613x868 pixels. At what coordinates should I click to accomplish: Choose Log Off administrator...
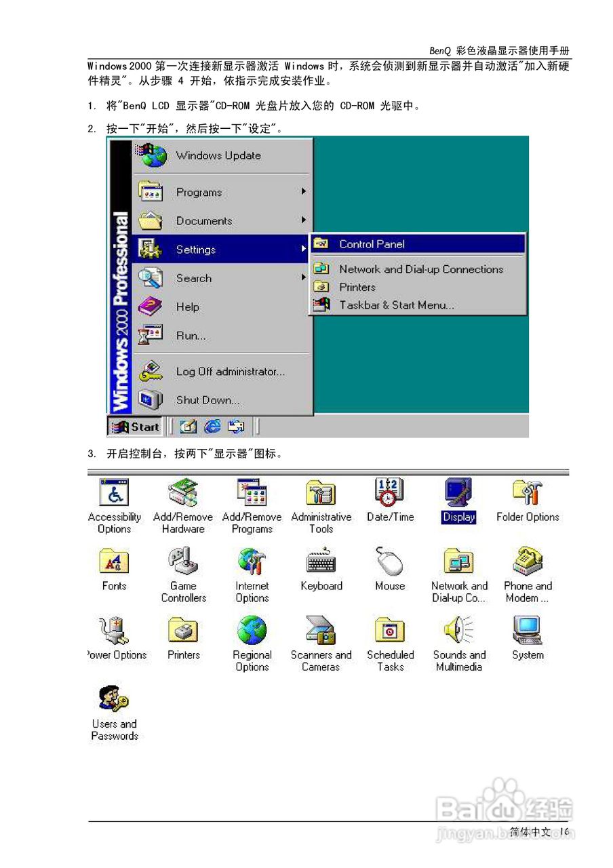coord(222,372)
